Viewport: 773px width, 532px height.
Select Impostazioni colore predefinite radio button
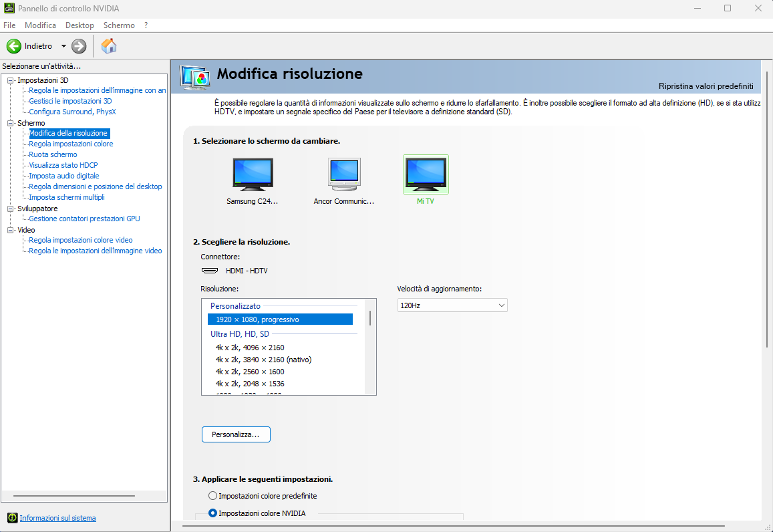tap(212, 495)
